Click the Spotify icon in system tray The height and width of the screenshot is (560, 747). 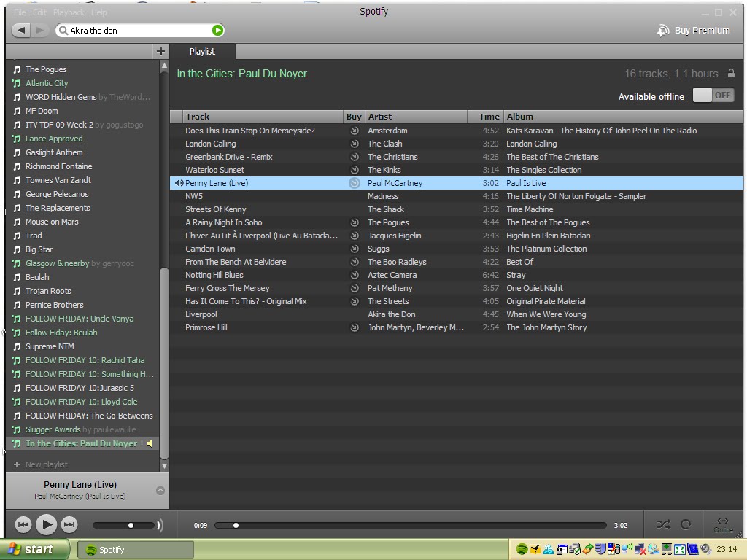tap(522, 550)
